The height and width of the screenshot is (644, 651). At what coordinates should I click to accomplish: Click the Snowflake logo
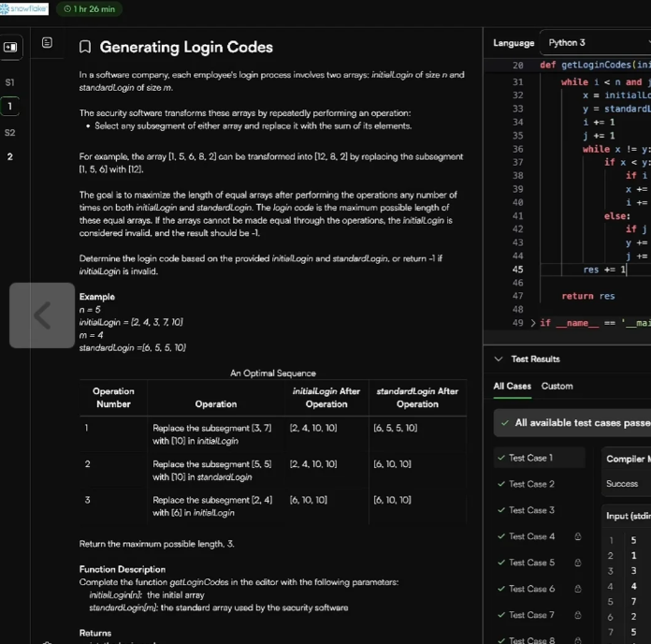(24, 8)
